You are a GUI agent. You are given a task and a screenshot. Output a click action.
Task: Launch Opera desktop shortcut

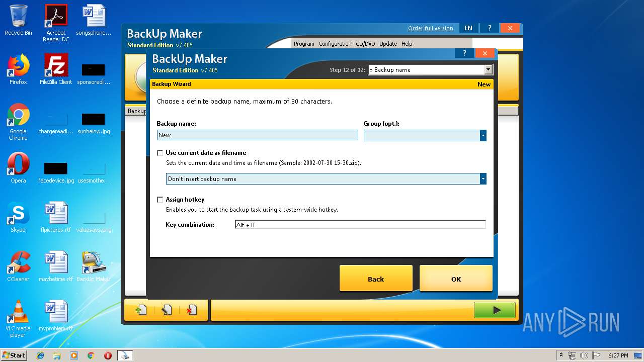click(x=18, y=168)
